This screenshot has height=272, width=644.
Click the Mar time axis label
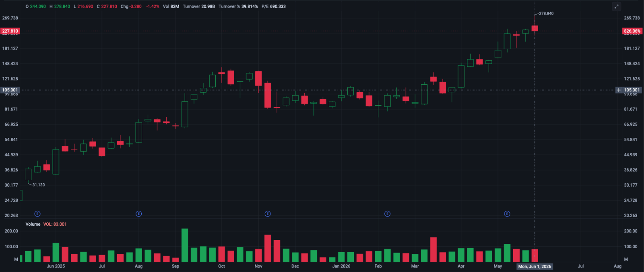(x=415, y=266)
